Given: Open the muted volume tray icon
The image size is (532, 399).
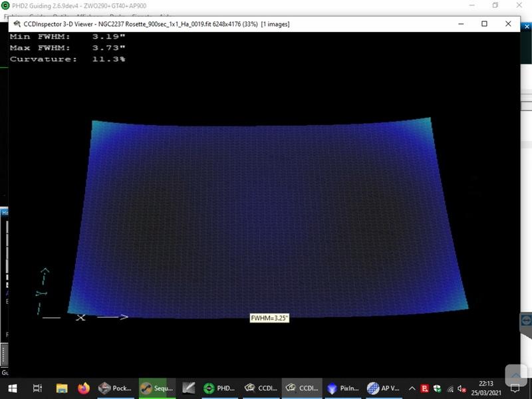Looking at the screenshot, I should pos(462,389).
